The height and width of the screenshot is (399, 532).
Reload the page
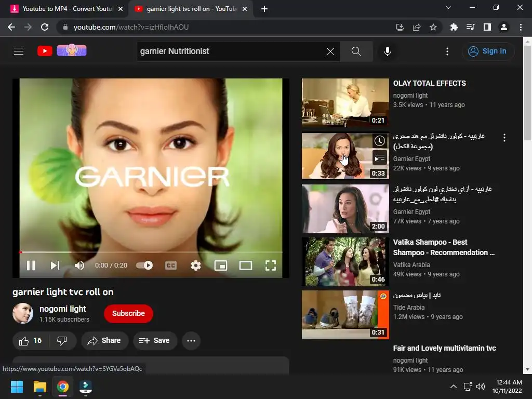[x=45, y=27]
